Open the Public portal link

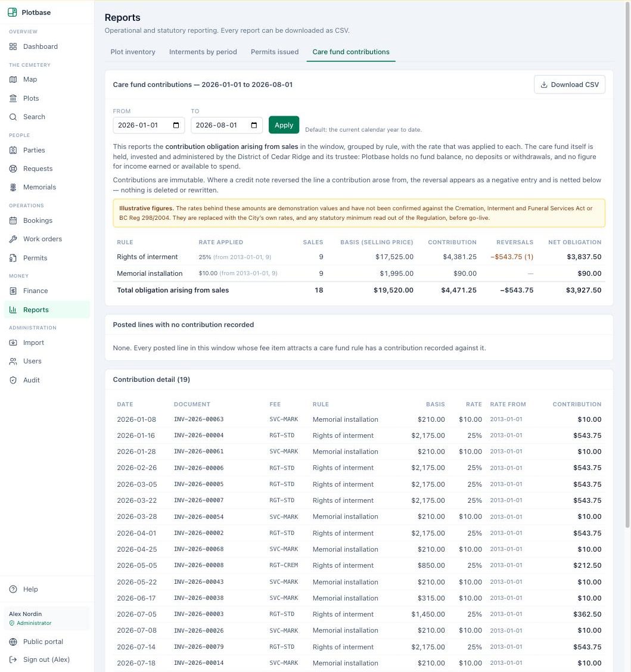point(46,642)
